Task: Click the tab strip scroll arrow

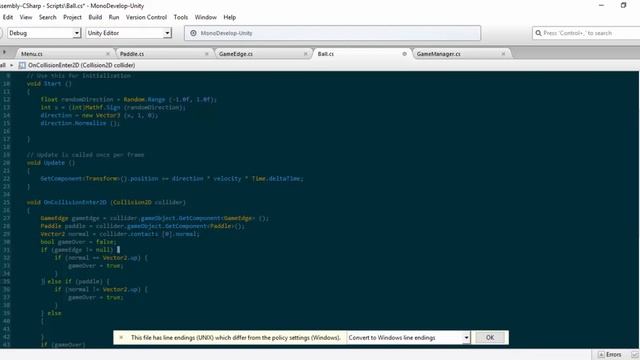Action: (4, 52)
